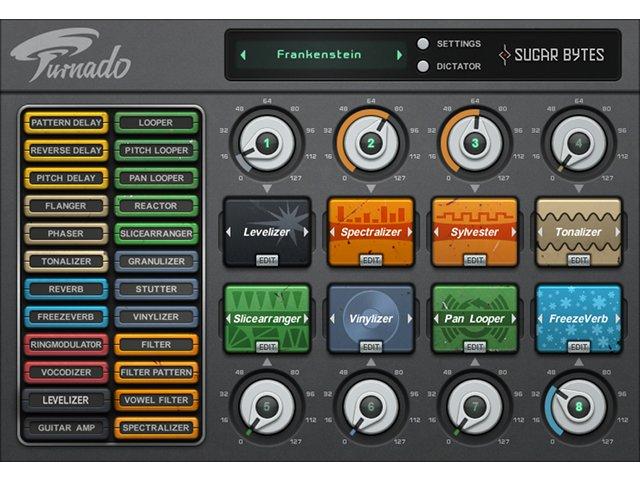This screenshot has height=480, width=640.
Task: Go to next preset after Frankenstein
Action: coord(399,55)
